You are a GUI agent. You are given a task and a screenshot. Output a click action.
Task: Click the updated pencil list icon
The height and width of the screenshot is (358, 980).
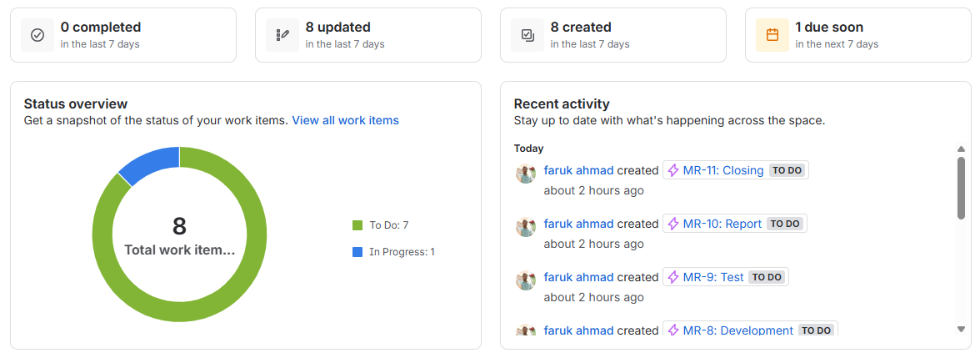click(282, 35)
